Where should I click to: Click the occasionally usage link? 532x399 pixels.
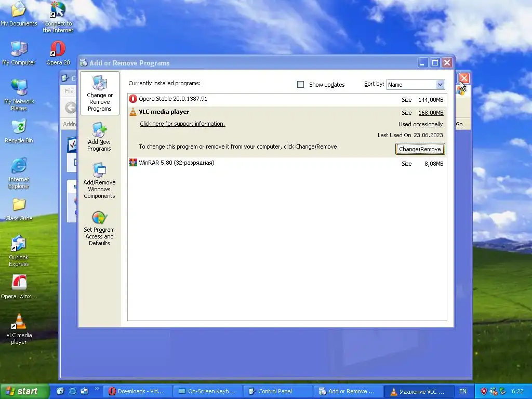(x=428, y=124)
